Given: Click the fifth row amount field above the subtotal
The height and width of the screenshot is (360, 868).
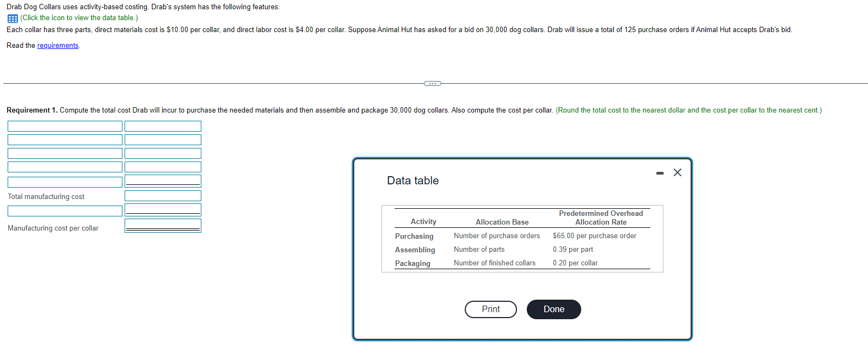Looking at the screenshot, I should (x=162, y=181).
